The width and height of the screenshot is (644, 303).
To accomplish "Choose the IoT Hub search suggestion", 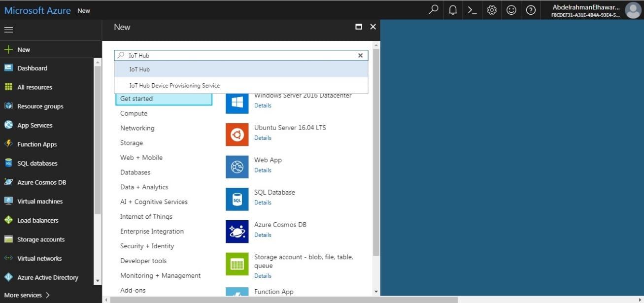I will point(139,69).
